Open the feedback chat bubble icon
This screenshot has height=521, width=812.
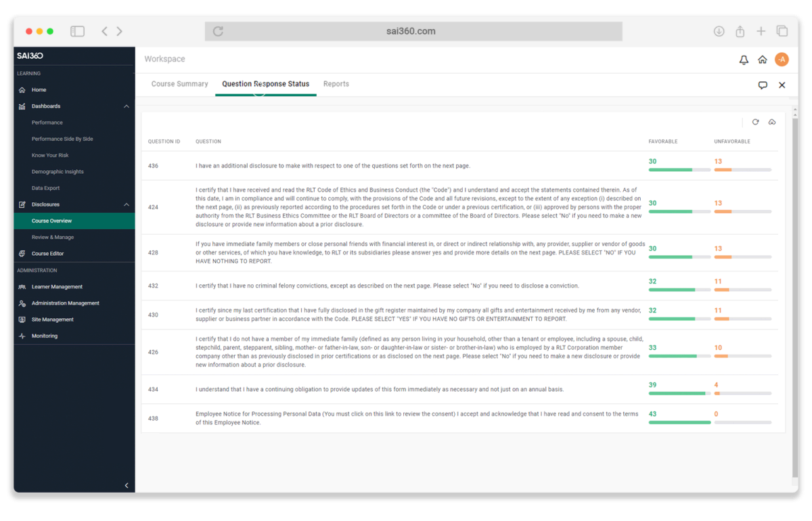(763, 85)
